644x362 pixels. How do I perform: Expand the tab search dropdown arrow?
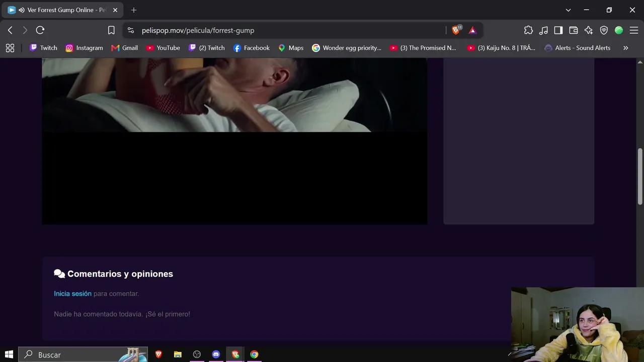(x=568, y=10)
